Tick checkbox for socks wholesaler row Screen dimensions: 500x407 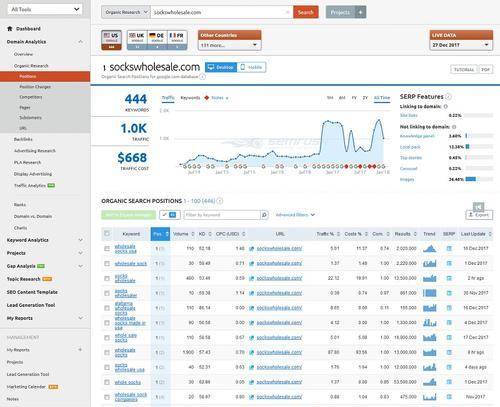pos(107,293)
